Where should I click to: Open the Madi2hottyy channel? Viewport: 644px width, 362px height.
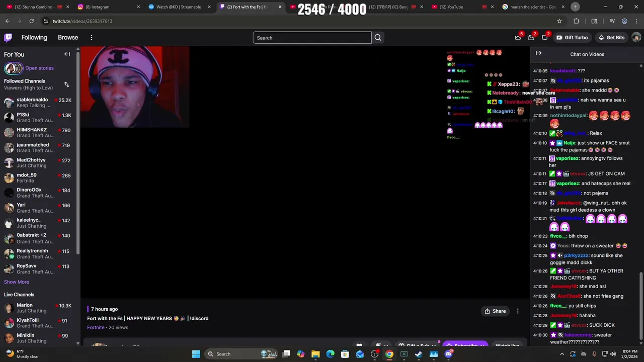(39, 163)
